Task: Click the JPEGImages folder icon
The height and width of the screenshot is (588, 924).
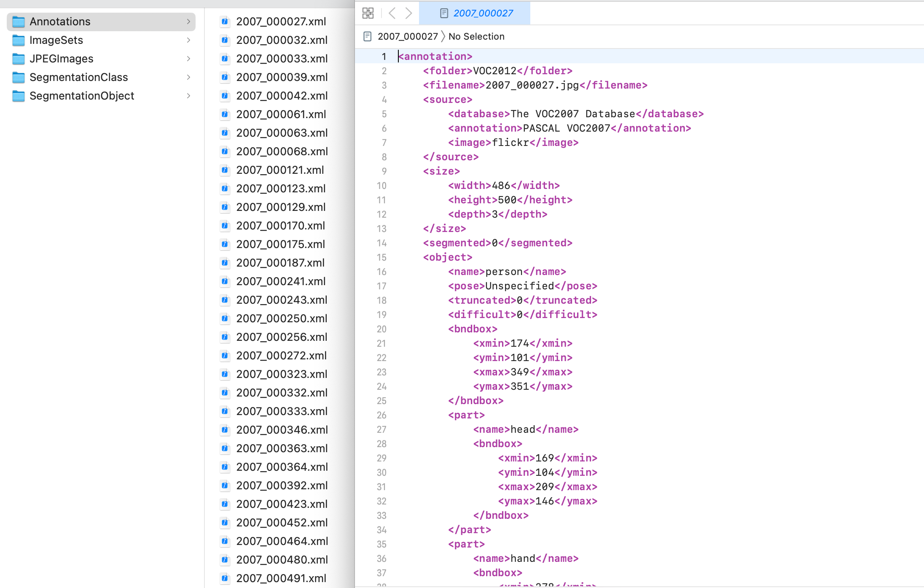Action: pyautogui.click(x=19, y=59)
